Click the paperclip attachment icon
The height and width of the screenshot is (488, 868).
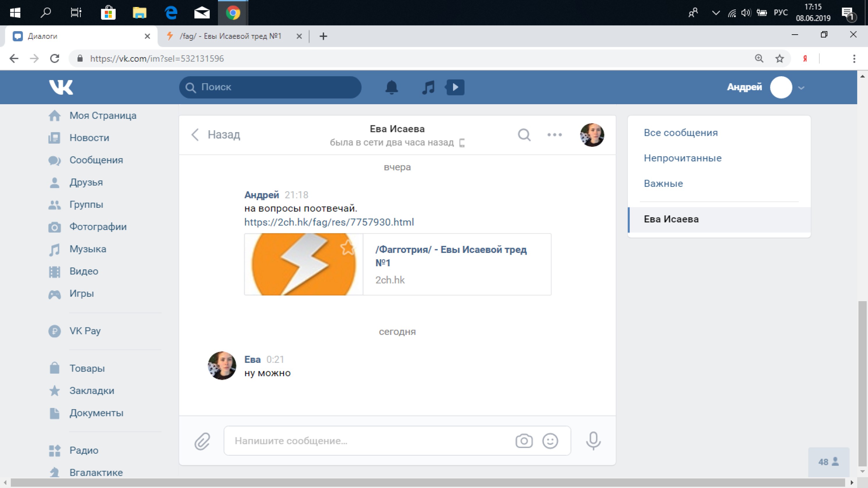point(202,441)
